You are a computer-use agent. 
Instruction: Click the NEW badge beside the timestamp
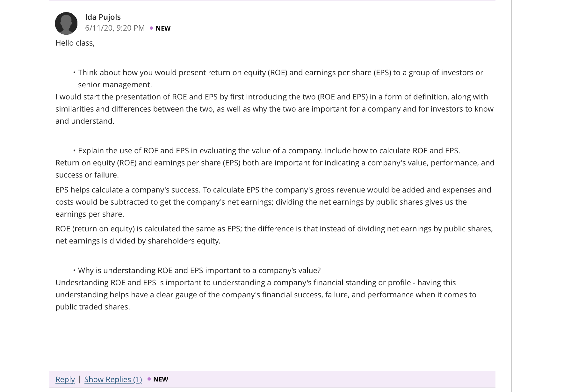(x=163, y=28)
